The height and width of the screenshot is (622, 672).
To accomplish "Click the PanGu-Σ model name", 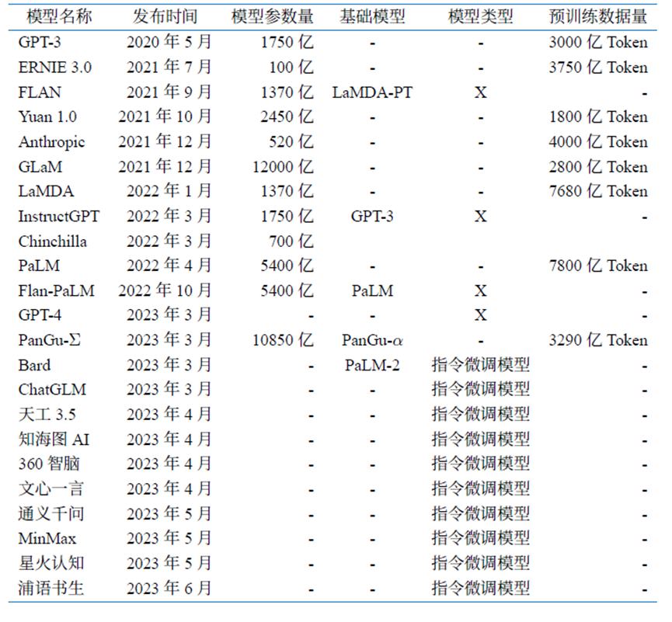I will tap(49, 340).
